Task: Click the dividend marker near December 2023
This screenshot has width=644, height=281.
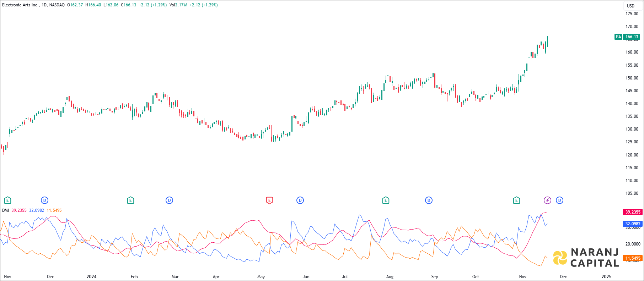Action: click(x=44, y=200)
